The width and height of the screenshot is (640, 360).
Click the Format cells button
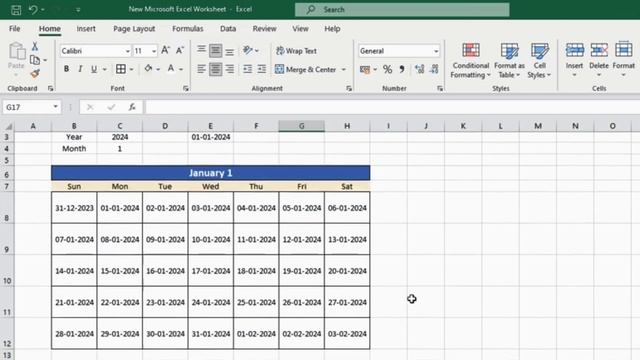click(x=624, y=60)
